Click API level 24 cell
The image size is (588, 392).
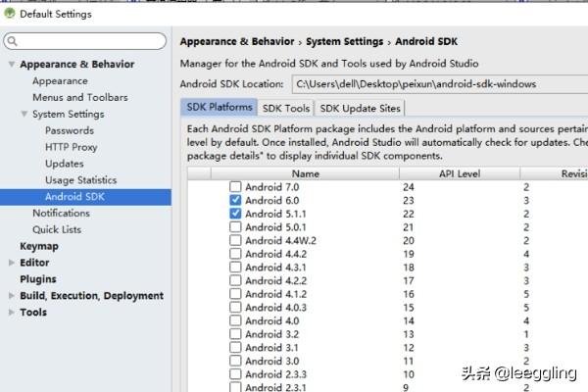pos(409,187)
